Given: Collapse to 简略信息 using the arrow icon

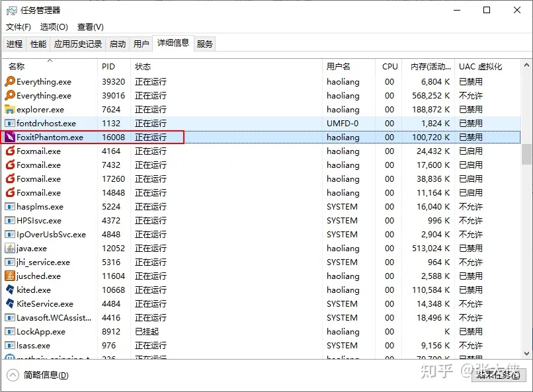Looking at the screenshot, I should [13, 375].
